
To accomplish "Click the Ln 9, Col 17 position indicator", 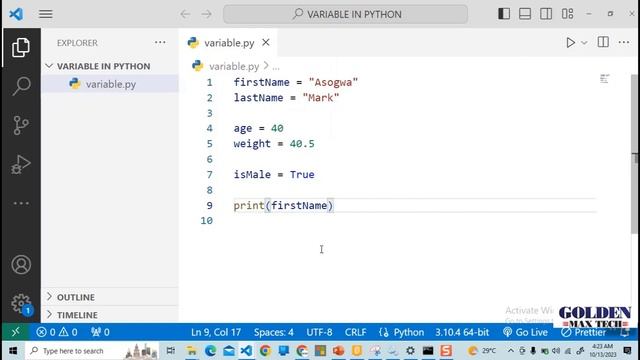I will pos(216,332).
